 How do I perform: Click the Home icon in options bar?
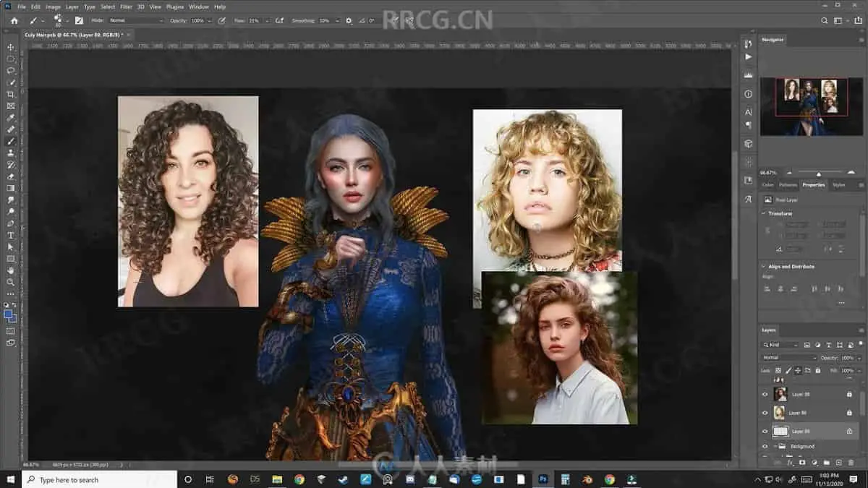14,21
